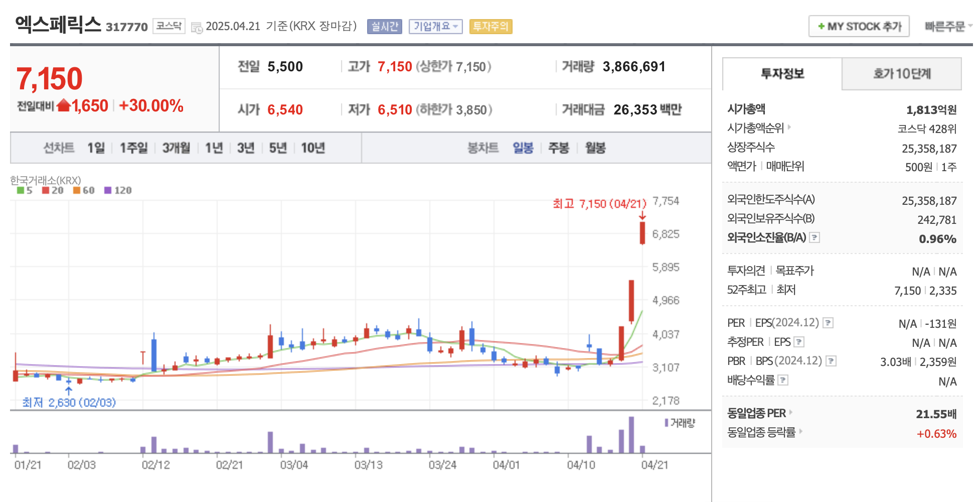Click the +30.00% change rate

[x=151, y=106]
